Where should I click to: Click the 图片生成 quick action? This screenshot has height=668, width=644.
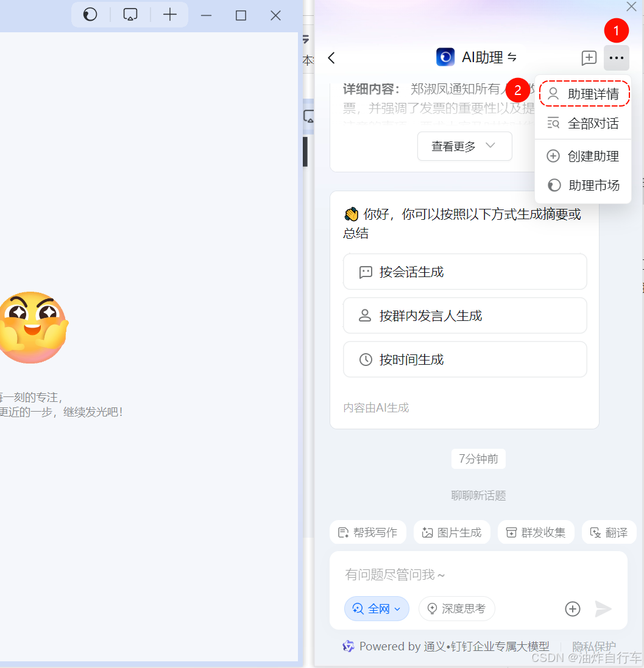(x=452, y=533)
